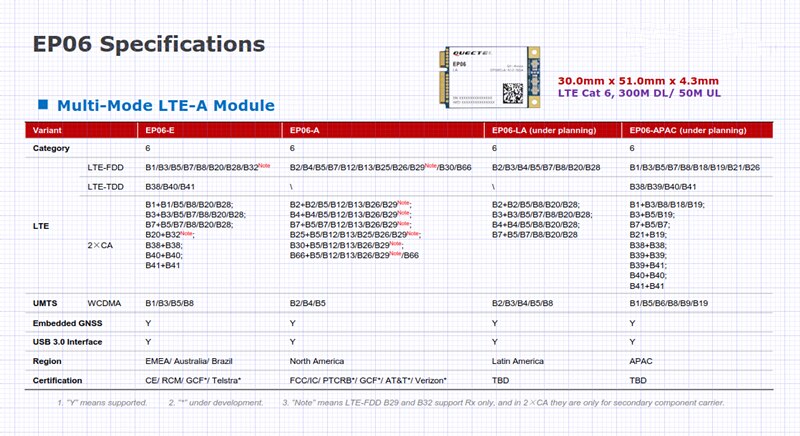Click EP06-LA line B7+B5/B7/B8/B20/B28
The width and height of the screenshot is (800, 436).
point(535,235)
